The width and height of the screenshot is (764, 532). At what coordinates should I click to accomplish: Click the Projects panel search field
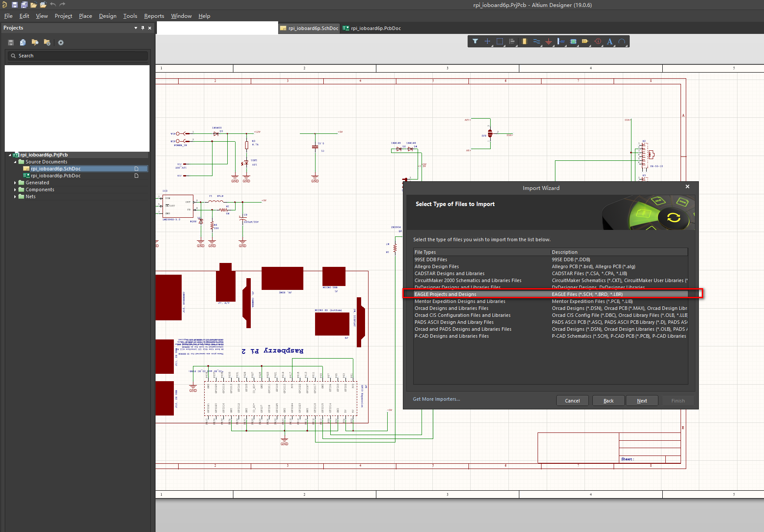coord(78,56)
